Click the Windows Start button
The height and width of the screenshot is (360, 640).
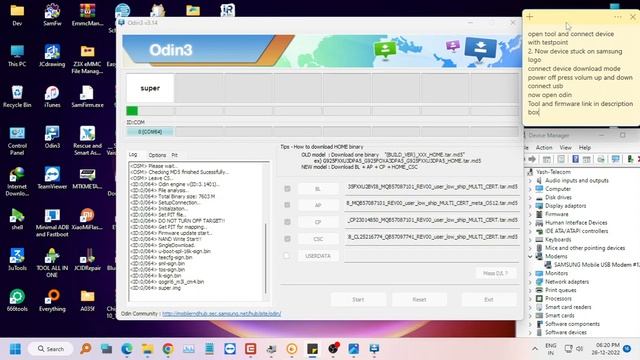(x=15, y=349)
